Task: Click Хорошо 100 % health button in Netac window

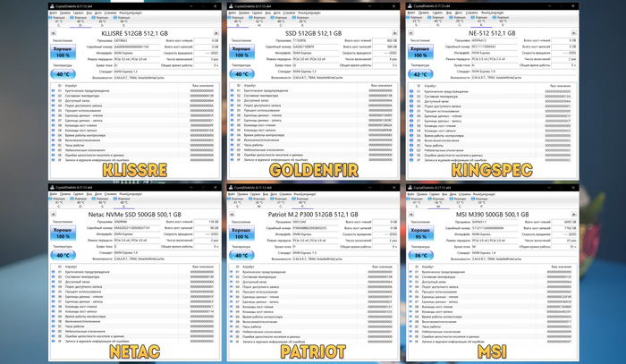Action: 63,233
